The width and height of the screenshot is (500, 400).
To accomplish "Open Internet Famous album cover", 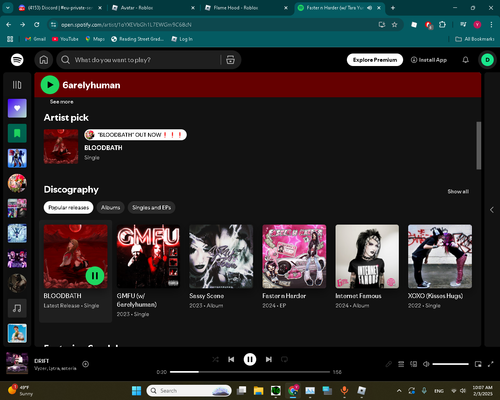I will pyautogui.click(x=367, y=256).
